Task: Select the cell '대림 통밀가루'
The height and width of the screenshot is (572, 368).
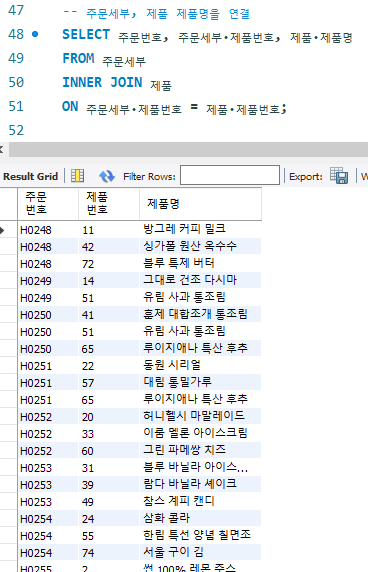Action: tap(200, 382)
